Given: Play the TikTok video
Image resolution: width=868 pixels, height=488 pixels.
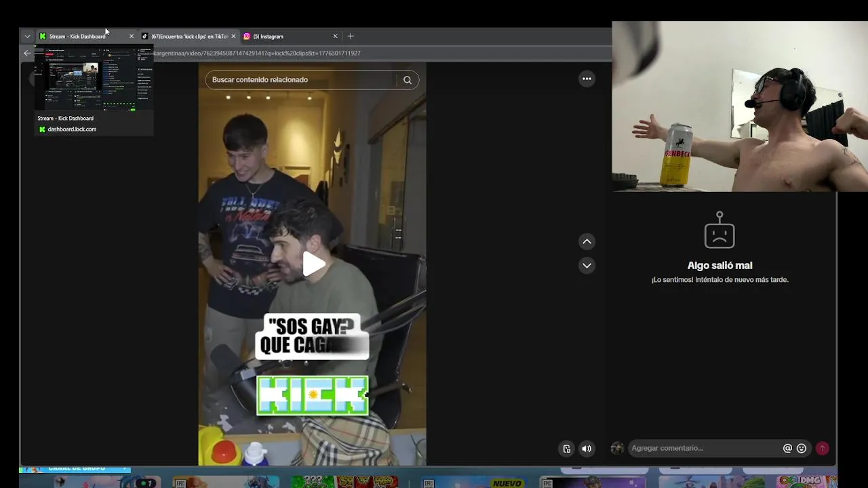Looking at the screenshot, I should click(x=313, y=264).
